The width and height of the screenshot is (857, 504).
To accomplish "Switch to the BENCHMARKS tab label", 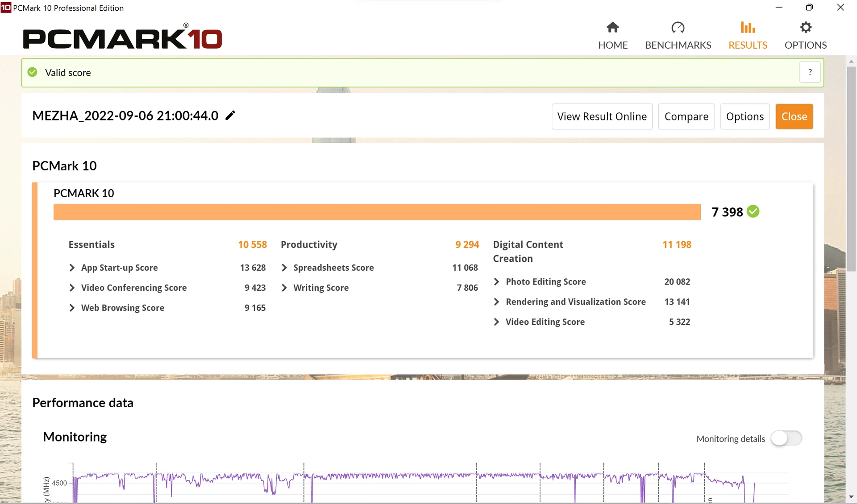I will [678, 45].
